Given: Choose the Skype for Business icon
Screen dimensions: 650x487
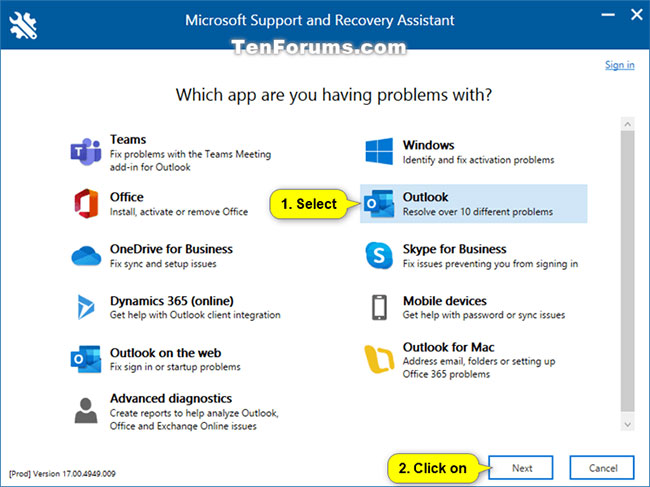Looking at the screenshot, I should click(x=379, y=255).
